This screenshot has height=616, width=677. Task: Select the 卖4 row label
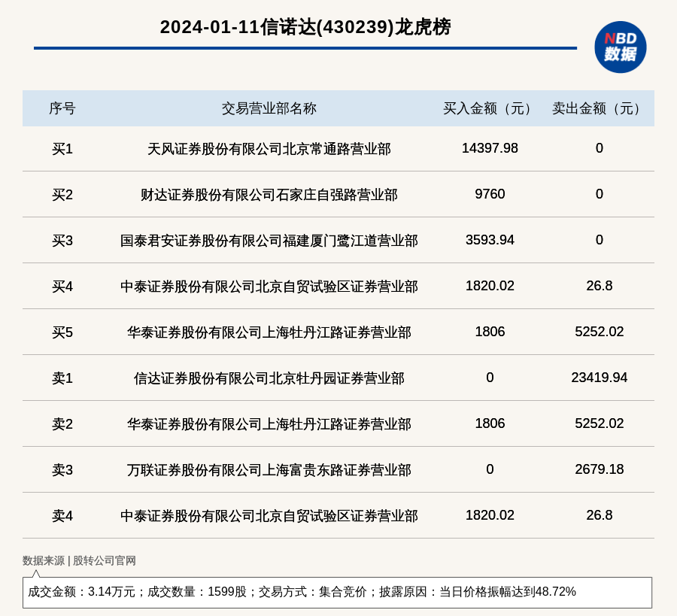click(x=62, y=516)
